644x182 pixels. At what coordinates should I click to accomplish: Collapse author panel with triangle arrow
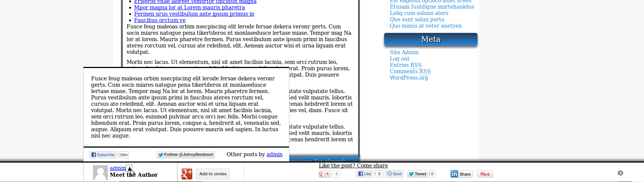tap(129, 168)
